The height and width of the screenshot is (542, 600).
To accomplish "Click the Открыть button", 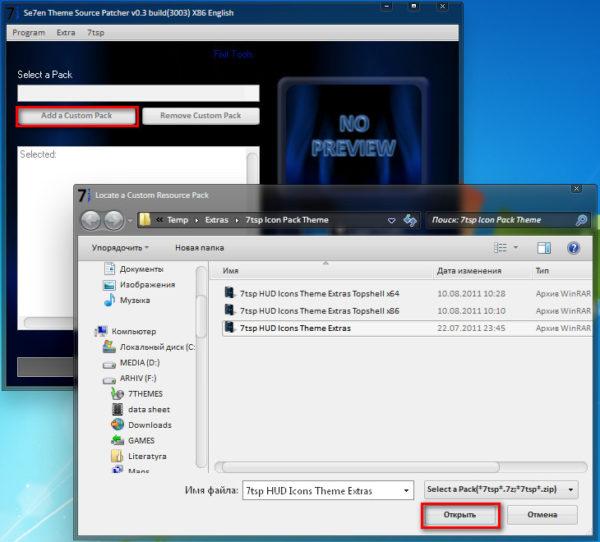I will [x=460, y=515].
